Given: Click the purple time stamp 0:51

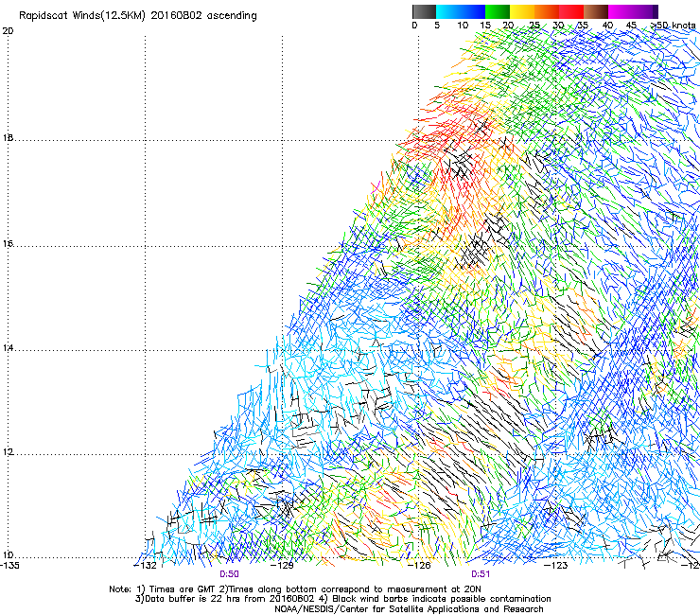Looking at the screenshot, I should coord(481,574).
